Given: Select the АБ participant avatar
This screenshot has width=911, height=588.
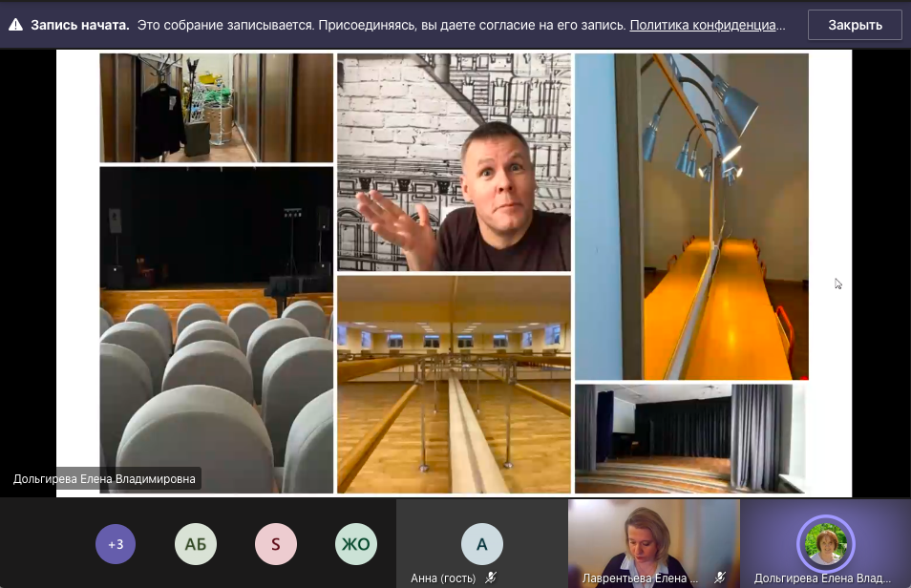Looking at the screenshot, I should (195, 544).
